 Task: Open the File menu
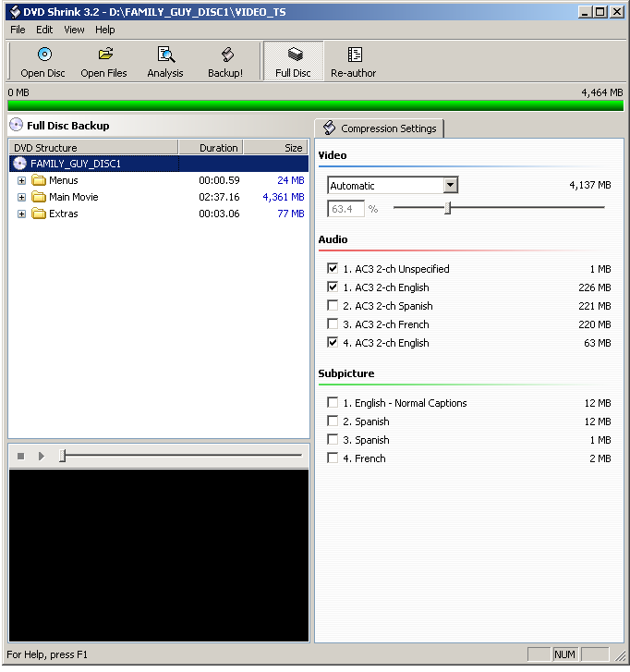pyautogui.click(x=18, y=30)
